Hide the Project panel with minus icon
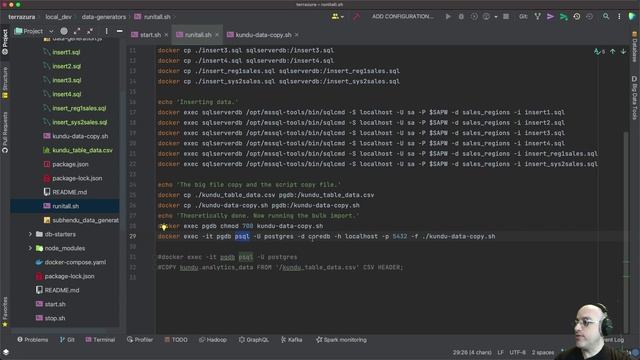This screenshot has height=360, width=640. click(119, 31)
